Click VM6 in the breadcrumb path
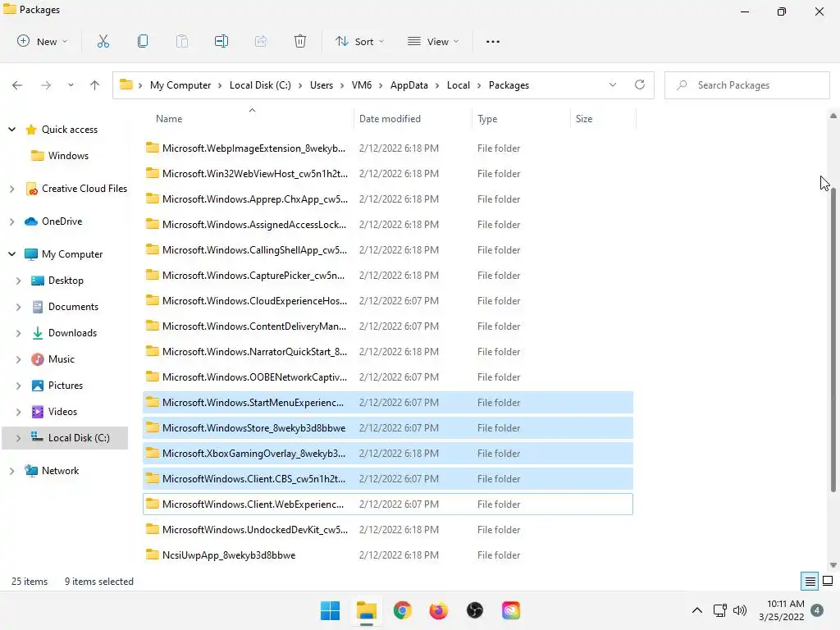Image resolution: width=840 pixels, height=630 pixels. pos(361,85)
